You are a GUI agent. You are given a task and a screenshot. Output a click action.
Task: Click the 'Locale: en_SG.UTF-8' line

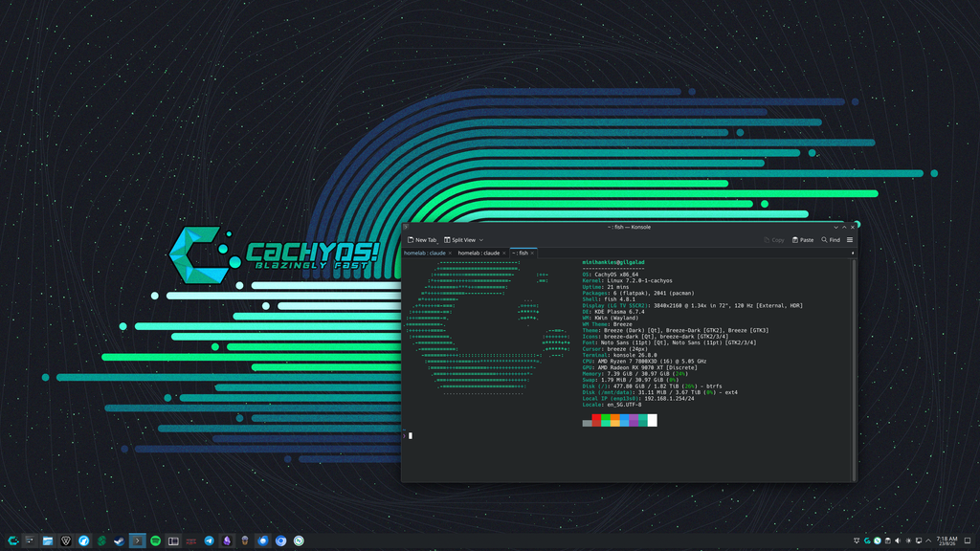(x=612, y=405)
